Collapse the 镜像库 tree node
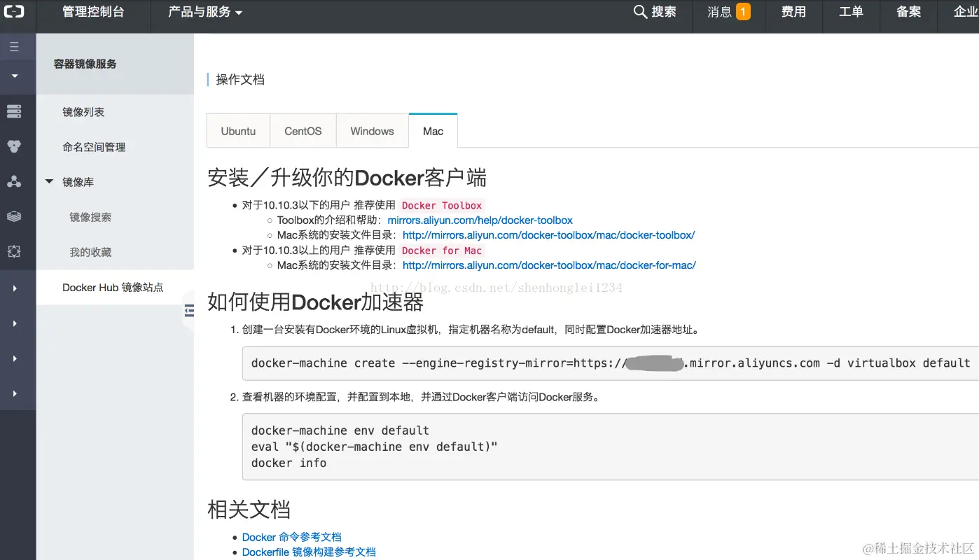 (49, 182)
